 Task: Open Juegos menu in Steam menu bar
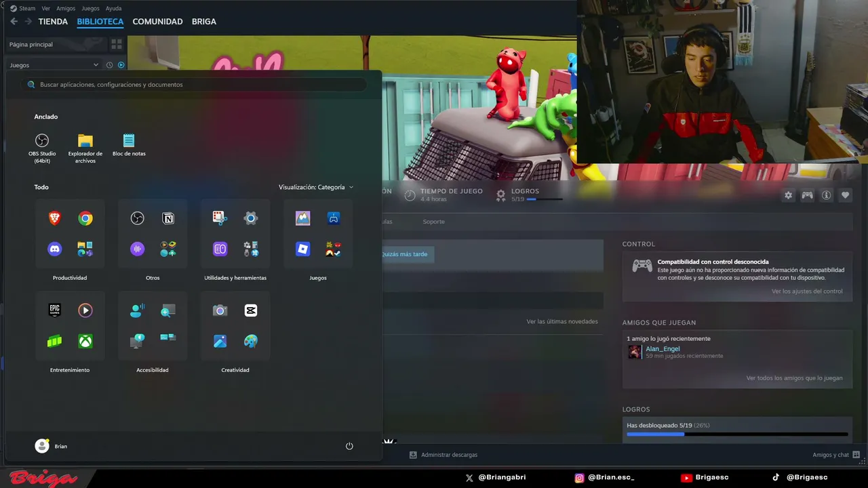tap(90, 8)
